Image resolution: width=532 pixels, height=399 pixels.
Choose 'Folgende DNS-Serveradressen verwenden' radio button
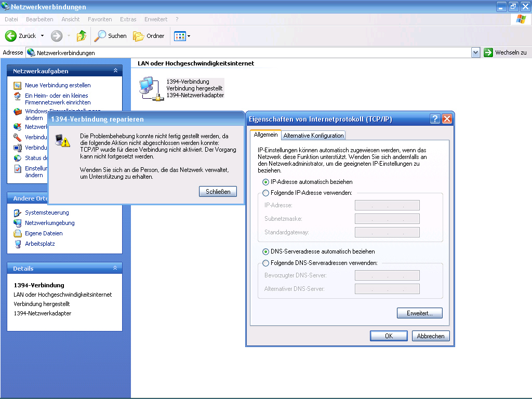point(266,263)
